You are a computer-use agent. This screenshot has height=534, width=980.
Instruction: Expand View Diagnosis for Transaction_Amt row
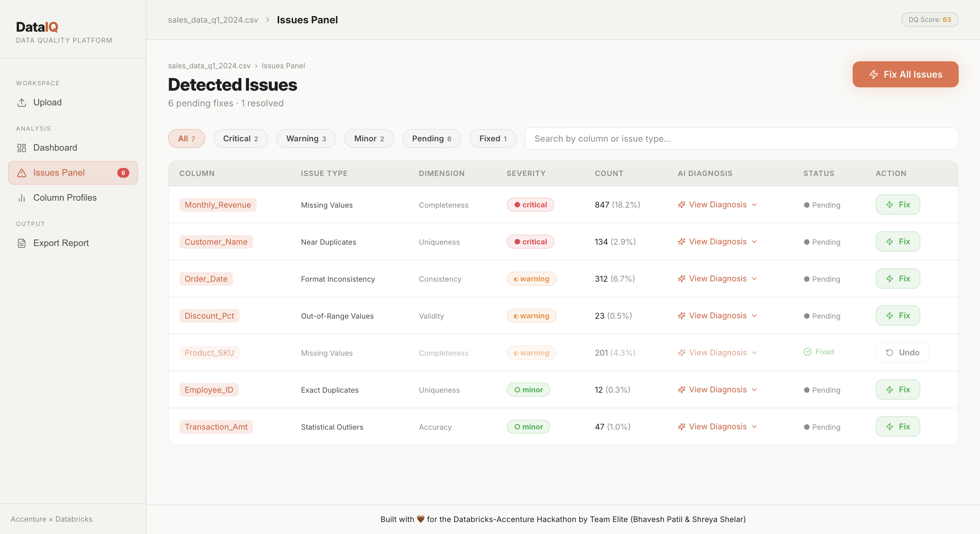coord(717,427)
